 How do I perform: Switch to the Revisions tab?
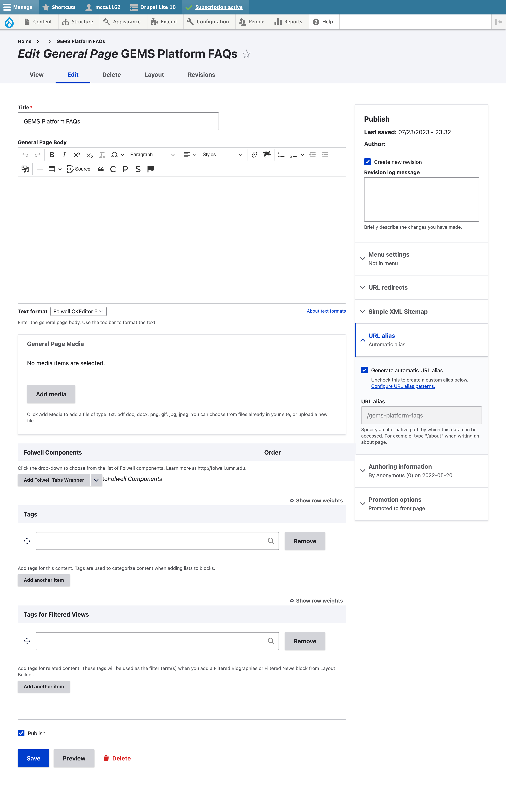201,75
